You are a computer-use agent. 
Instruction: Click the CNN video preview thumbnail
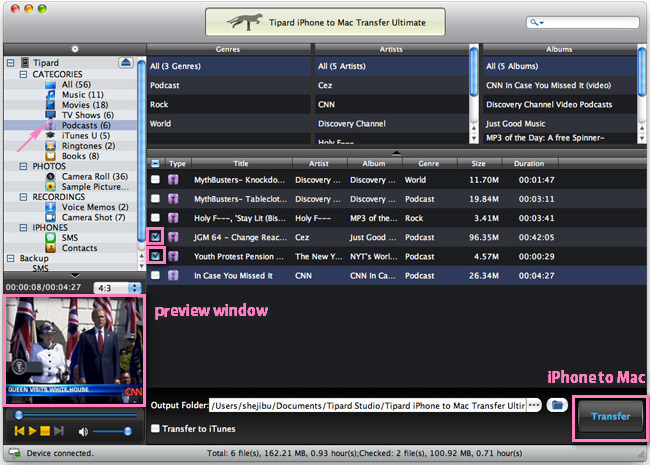pos(75,351)
